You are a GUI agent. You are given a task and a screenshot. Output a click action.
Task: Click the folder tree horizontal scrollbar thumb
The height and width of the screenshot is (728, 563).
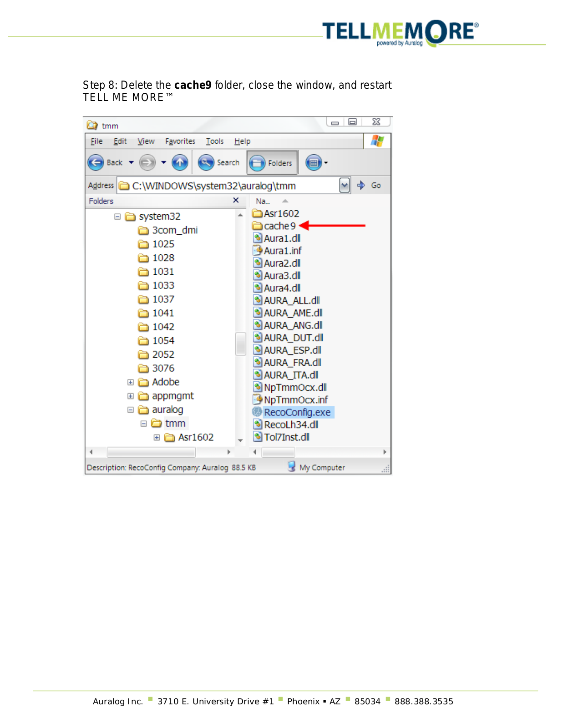[151, 452]
